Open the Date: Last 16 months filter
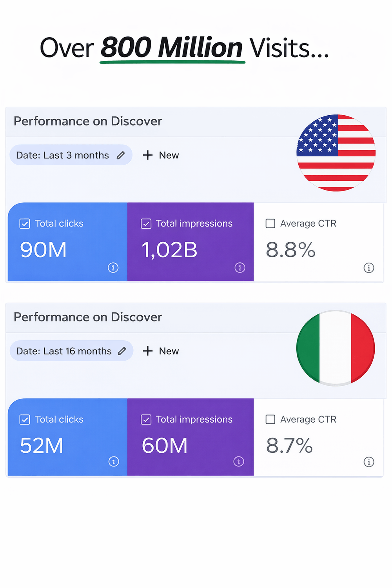 [64, 351]
